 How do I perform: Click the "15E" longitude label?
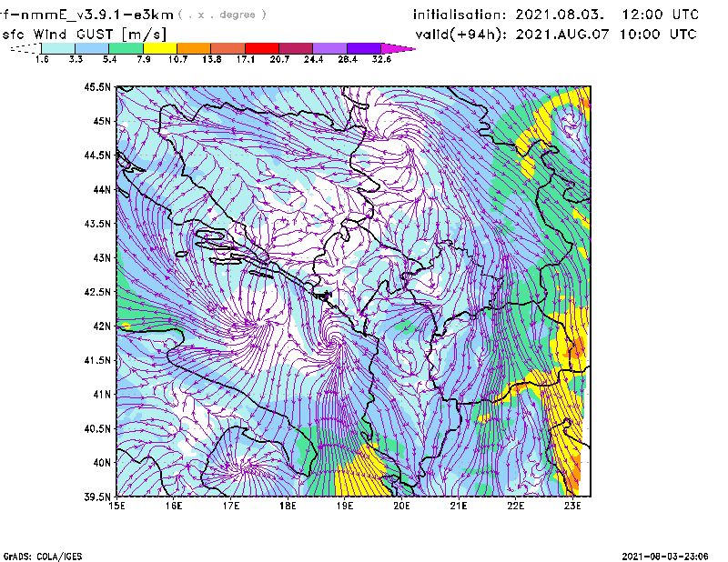click(x=116, y=506)
